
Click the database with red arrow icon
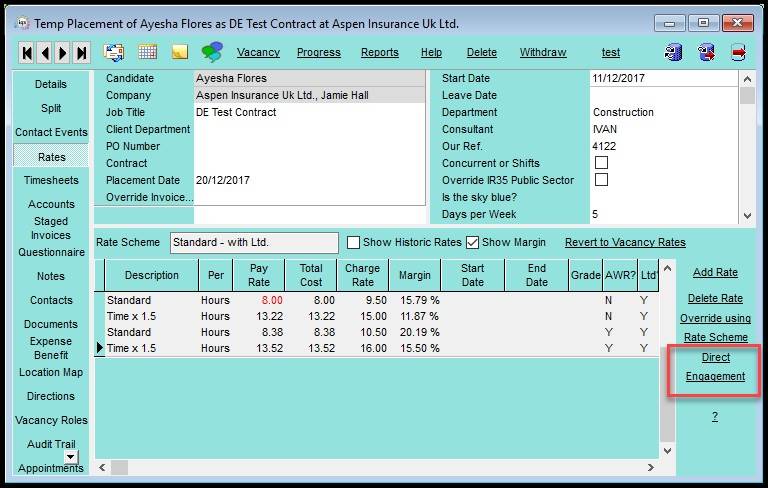pyautogui.click(x=706, y=52)
